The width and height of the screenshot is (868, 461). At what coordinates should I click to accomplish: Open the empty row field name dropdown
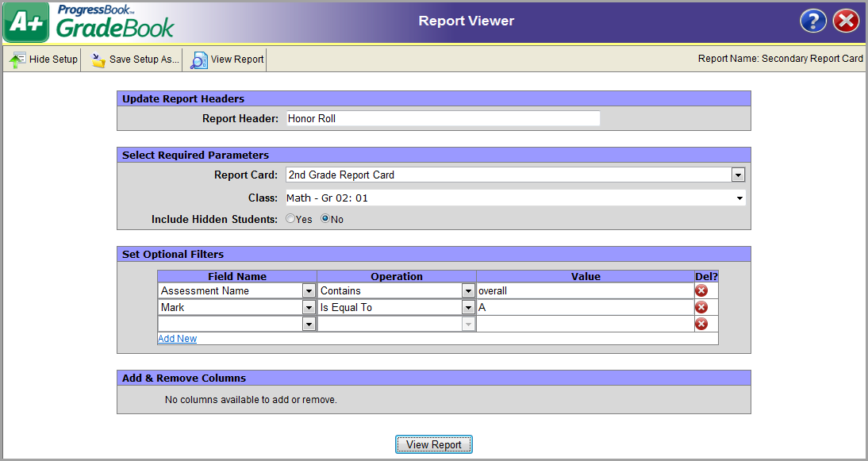309,324
